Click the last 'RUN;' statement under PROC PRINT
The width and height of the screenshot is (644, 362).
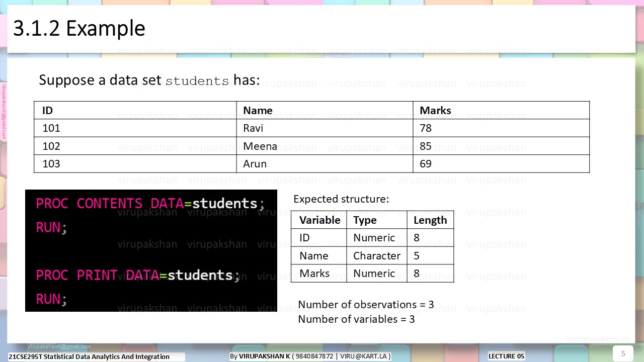click(51, 300)
